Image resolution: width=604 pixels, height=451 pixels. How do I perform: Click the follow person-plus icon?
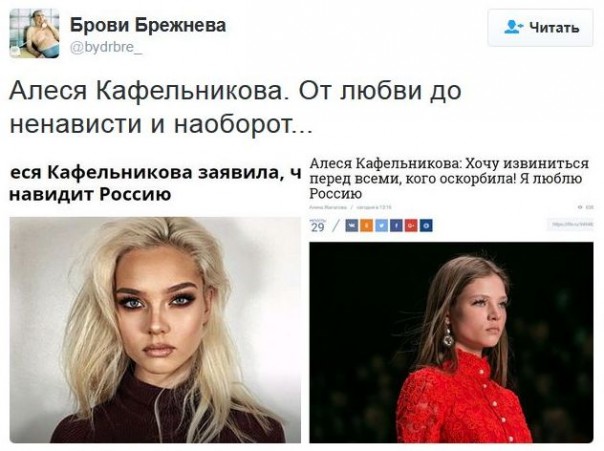tap(514, 27)
